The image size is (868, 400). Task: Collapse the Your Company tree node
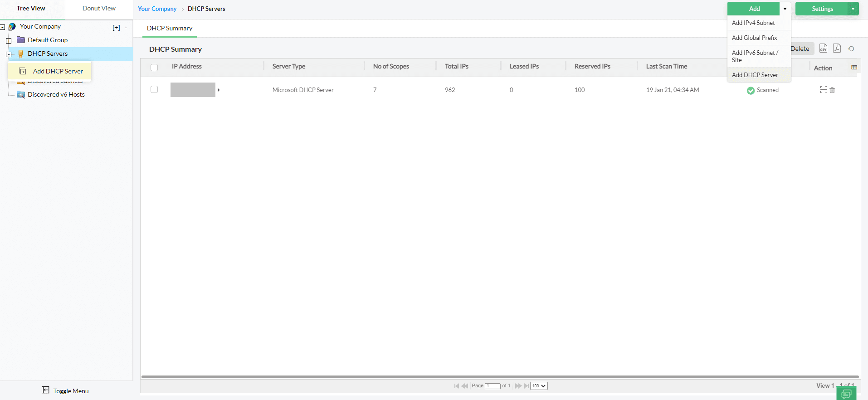coord(3,27)
